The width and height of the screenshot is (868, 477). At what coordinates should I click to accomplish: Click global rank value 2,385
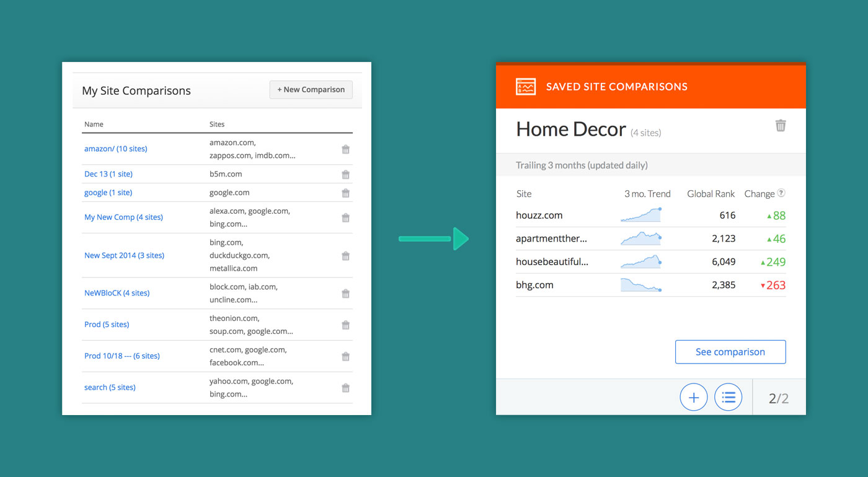pyautogui.click(x=724, y=285)
